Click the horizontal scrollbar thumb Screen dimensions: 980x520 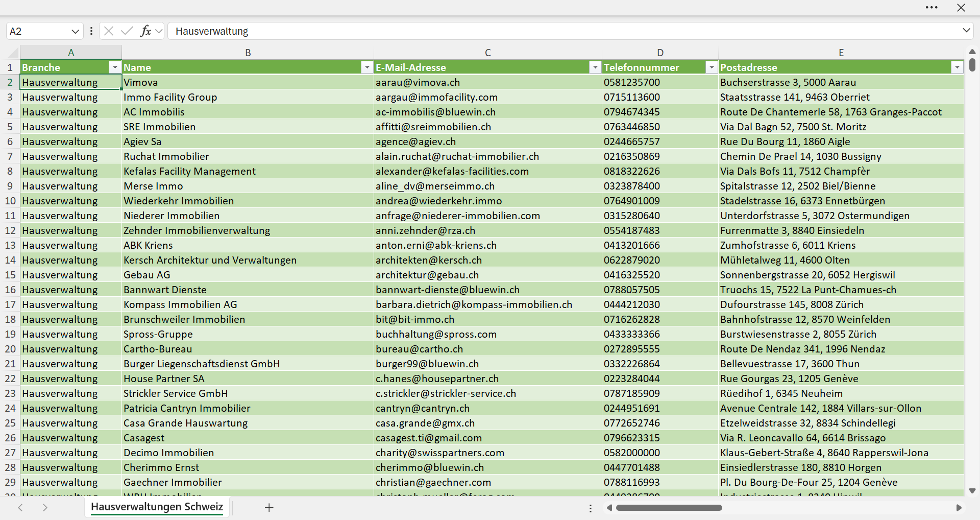[x=669, y=508]
